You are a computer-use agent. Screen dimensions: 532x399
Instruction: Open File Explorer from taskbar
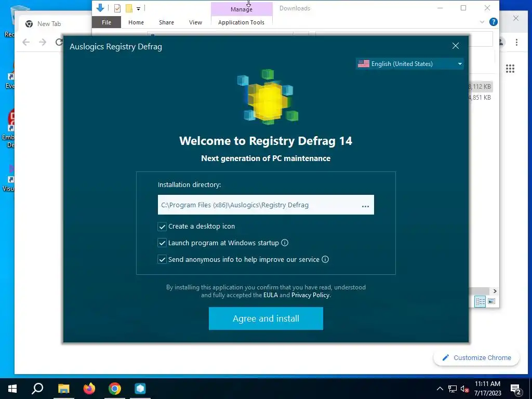click(63, 389)
